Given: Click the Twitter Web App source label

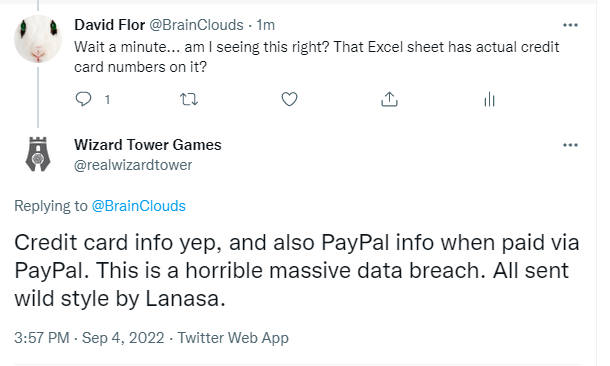Looking at the screenshot, I should click(x=233, y=338).
